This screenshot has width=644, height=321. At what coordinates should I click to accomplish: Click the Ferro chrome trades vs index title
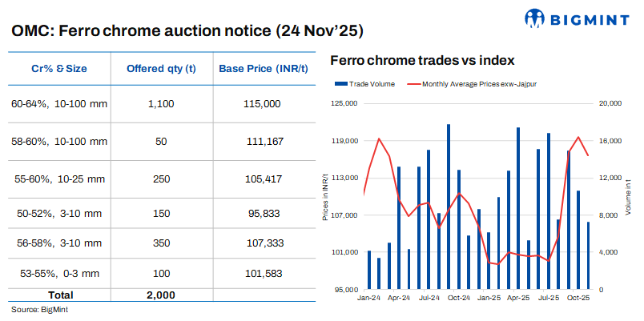tap(422, 60)
